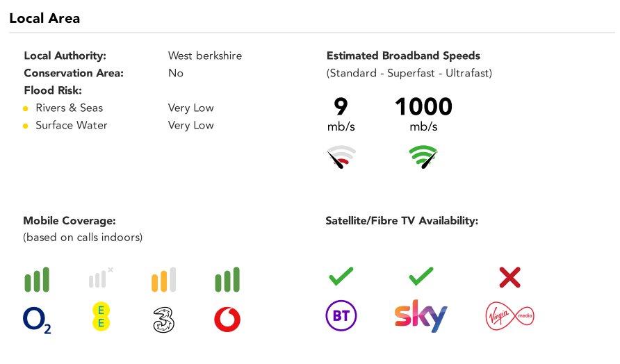This screenshot has height=364, width=620.
Task: Click the yellow EE network logo
Action: pos(101,317)
